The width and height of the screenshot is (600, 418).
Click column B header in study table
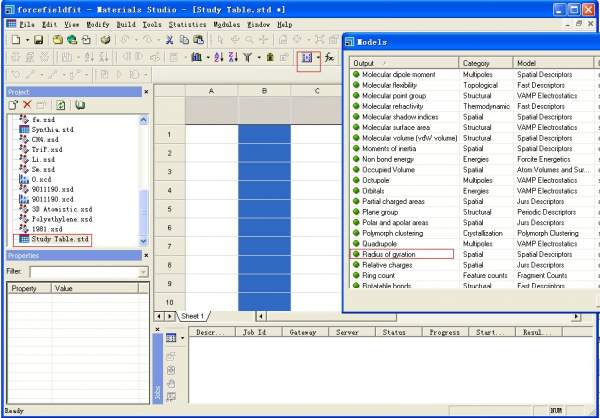tap(264, 91)
